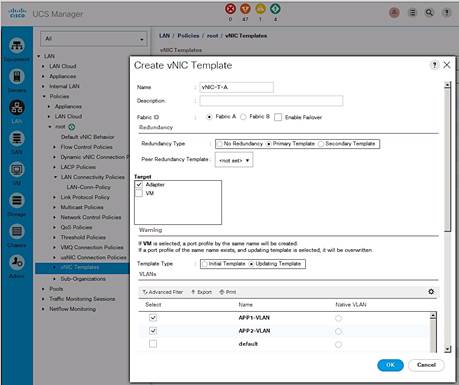Select Fabric B radio button
Viewport: 459px width, 385px height.
click(x=243, y=117)
